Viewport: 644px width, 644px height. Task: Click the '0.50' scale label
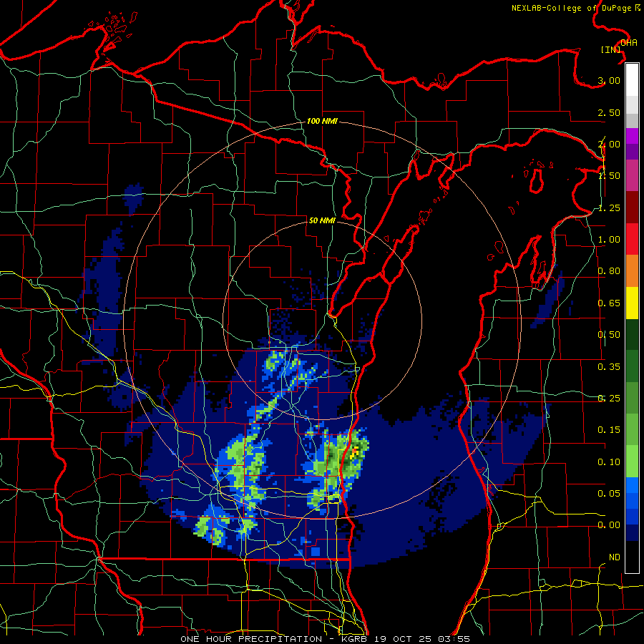609,335
